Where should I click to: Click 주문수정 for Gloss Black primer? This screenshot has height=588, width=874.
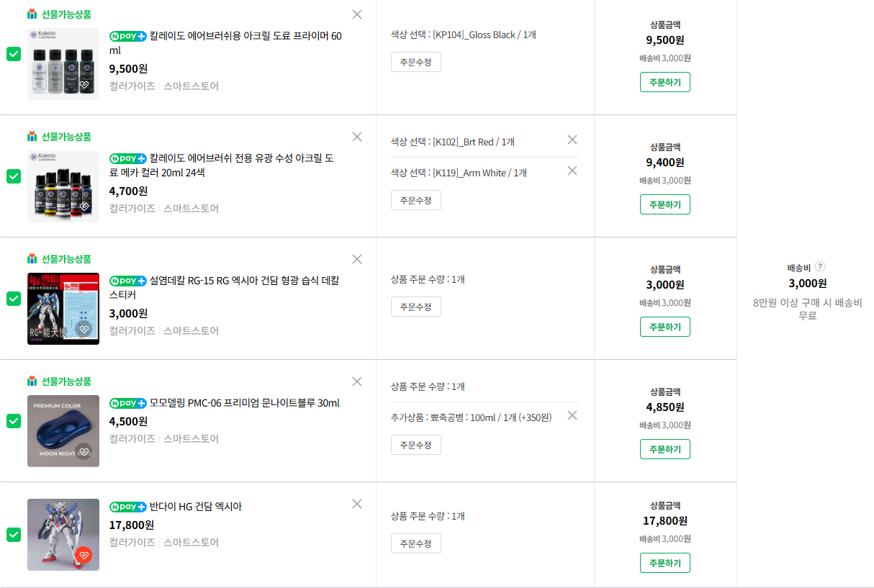pyautogui.click(x=415, y=62)
